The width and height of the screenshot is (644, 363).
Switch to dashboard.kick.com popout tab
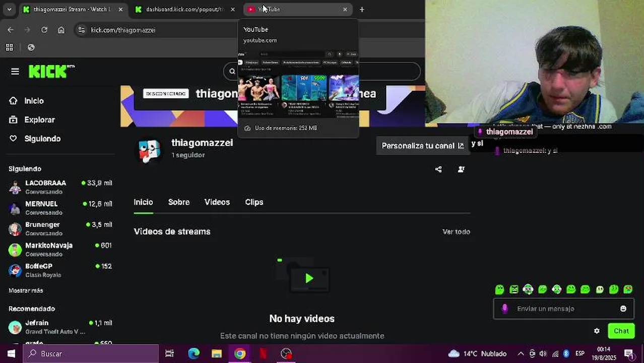coord(184,9)
